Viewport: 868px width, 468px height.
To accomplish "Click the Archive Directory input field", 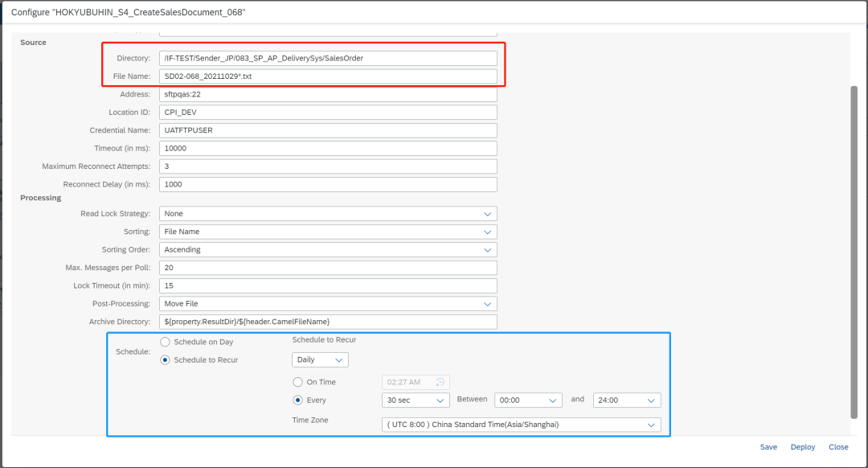I will coord(328,322).
